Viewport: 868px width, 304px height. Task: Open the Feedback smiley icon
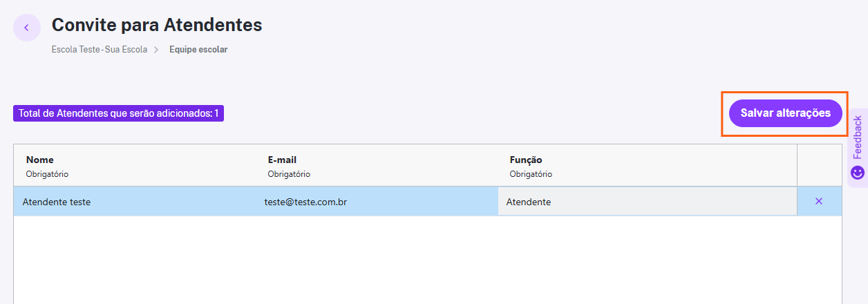click(x=858, y=173)
